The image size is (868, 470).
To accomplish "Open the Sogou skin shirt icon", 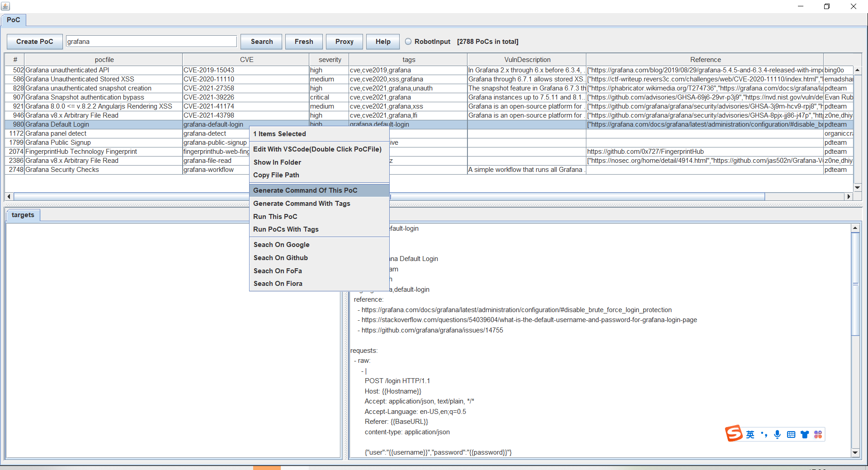I will pos(805,434).
